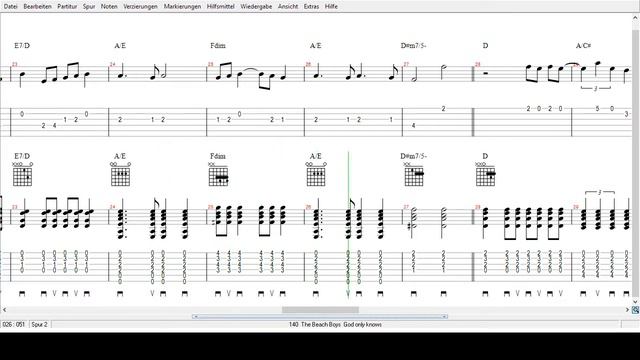This screenshot has width=640, height=360.
Task: Click the whole rest in upper-track measure 28
Action: (485, 73)
